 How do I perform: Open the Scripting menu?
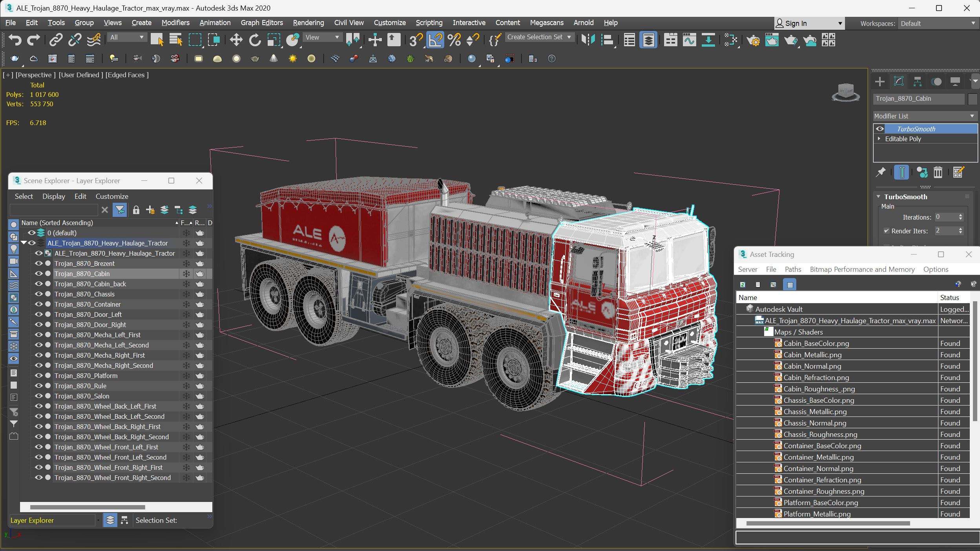click(x=429, y=23)
